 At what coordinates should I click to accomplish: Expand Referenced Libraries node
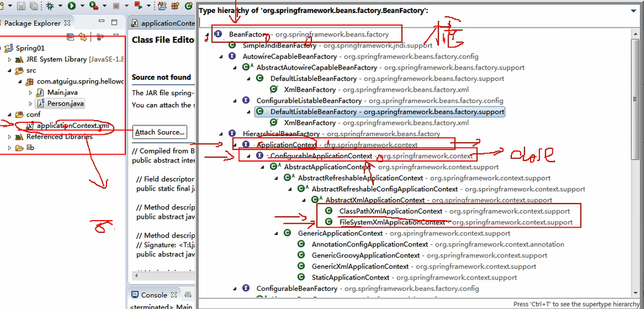coord(10,137)
